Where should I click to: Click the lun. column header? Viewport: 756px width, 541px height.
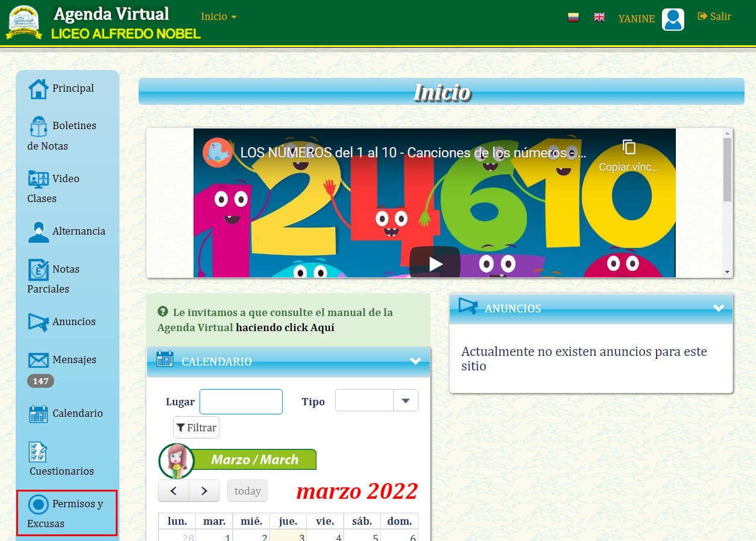tap(177, 521)
